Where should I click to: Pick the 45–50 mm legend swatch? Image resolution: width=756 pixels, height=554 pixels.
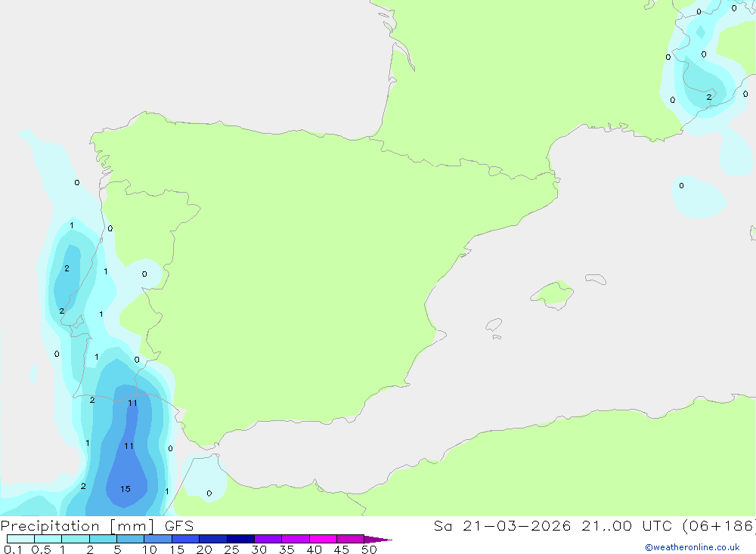click(x=351, y=539)
